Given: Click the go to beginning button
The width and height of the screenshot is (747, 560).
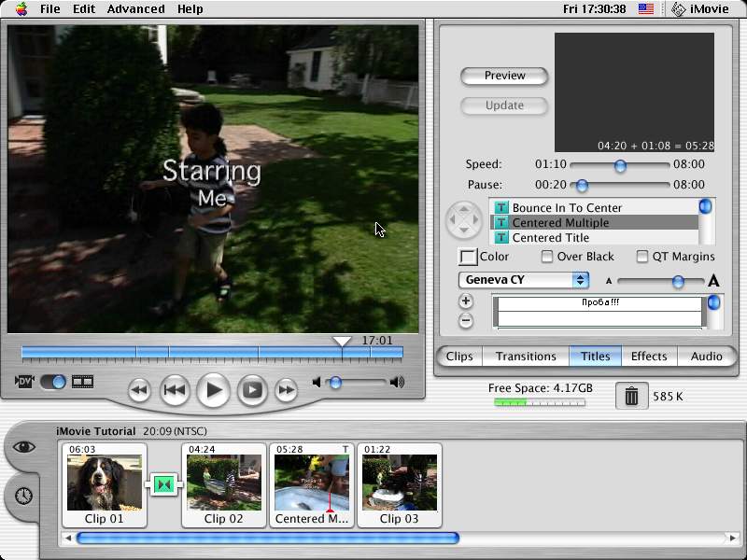Looking at the screenshot, I should pos(175,390).
